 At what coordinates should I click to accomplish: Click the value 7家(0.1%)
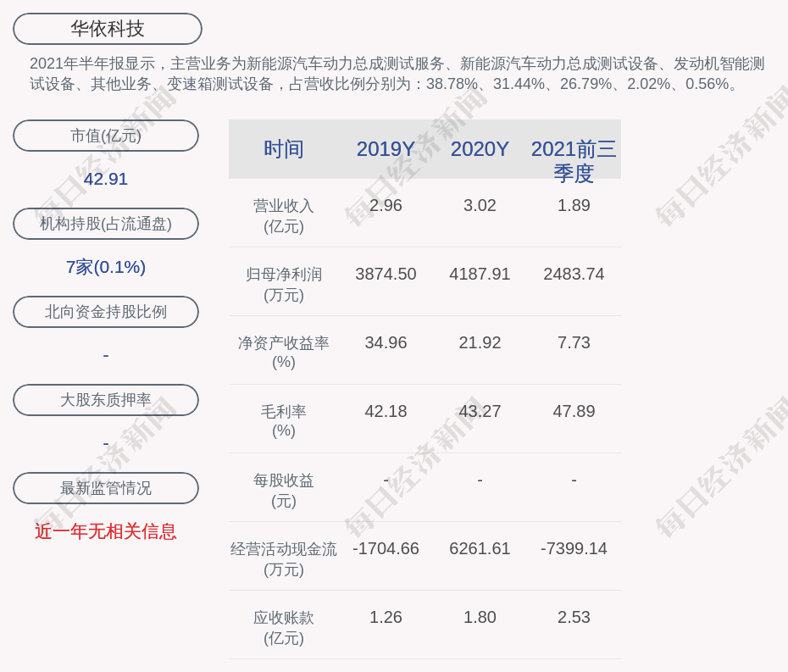[x=106, y=267]
